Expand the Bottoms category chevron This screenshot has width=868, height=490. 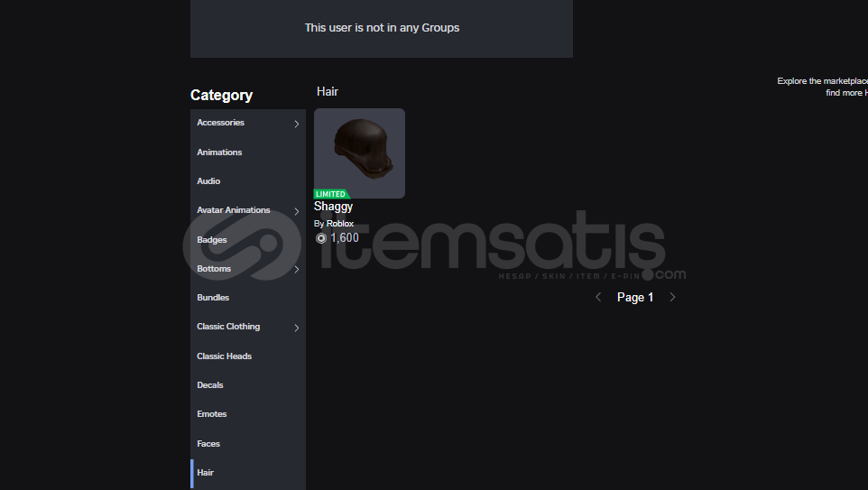[x=297, y=269]
